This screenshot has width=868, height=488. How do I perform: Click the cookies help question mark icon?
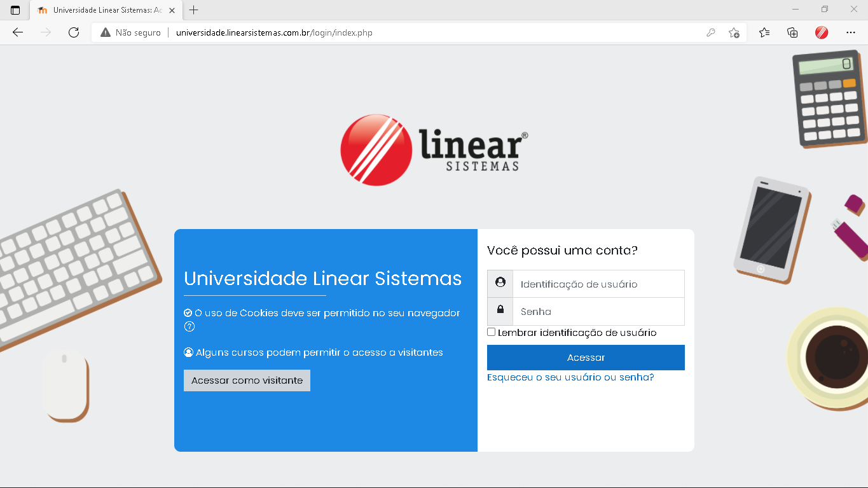pyautogui.click(x=189, y=326)
